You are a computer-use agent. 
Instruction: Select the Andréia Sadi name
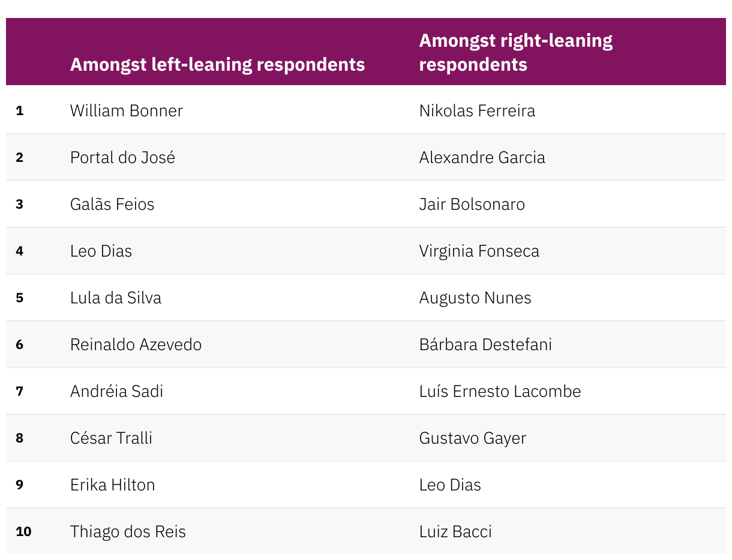[116, 392]
